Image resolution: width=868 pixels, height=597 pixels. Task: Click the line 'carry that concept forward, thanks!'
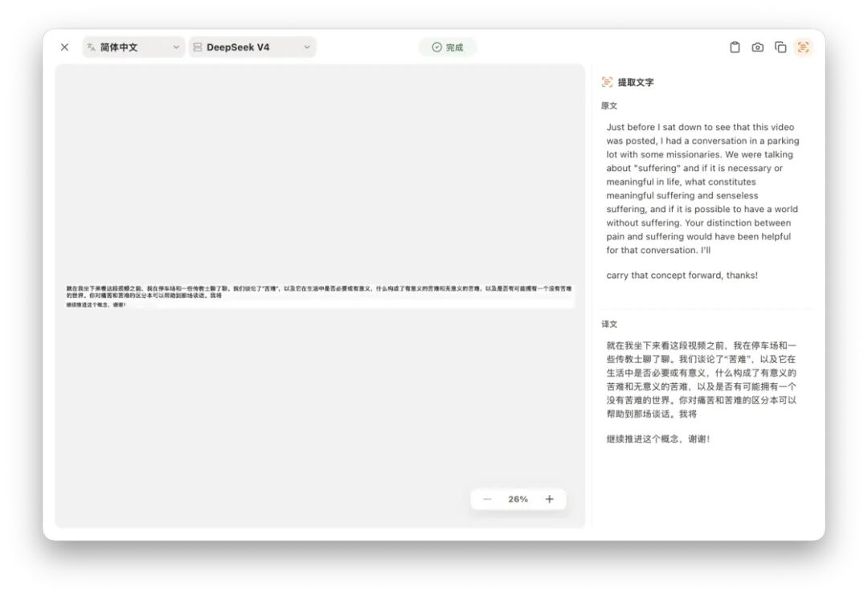tap(682, 276)
